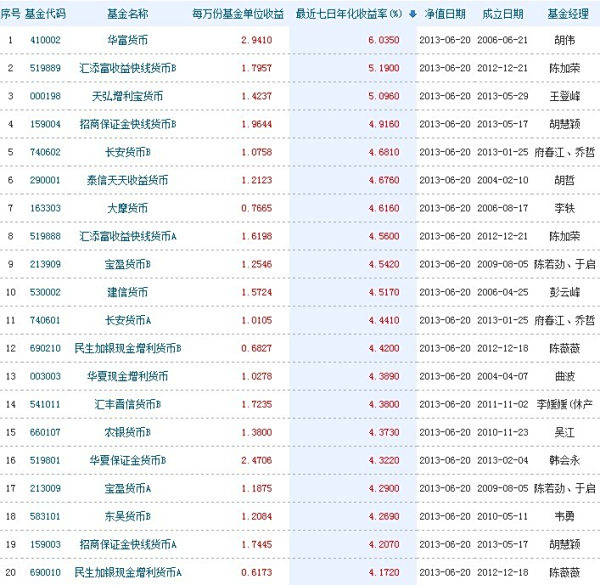This screenshot has width=600, height=585.
Task: Open fund 汇添富收益快线货币A
Action: point(127,236)
